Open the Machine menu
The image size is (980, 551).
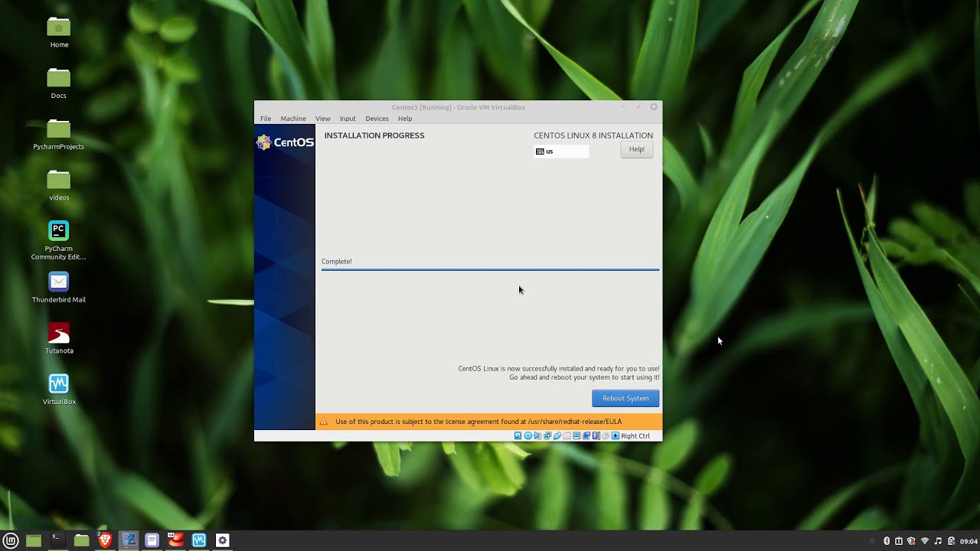(x=293, y=119)
